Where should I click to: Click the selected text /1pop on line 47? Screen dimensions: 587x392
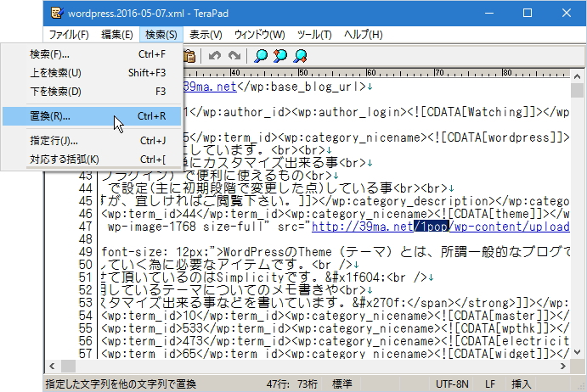coord(431,227)
